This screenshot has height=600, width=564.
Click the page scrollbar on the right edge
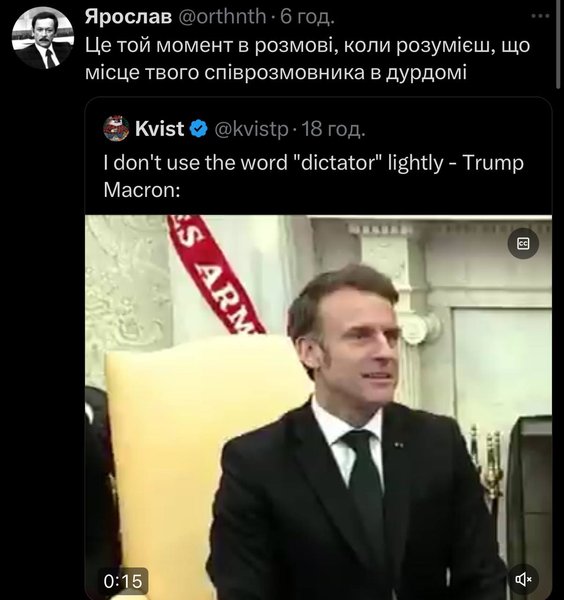560,46
